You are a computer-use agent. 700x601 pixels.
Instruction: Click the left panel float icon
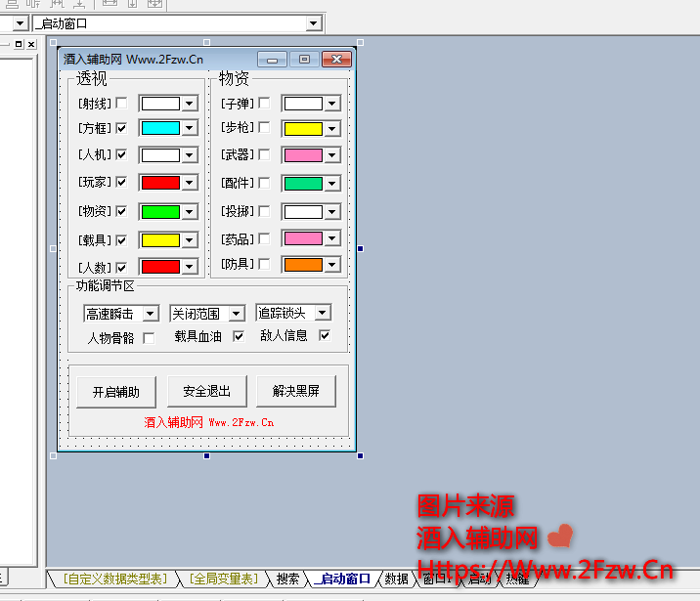[x=19, y=44]
